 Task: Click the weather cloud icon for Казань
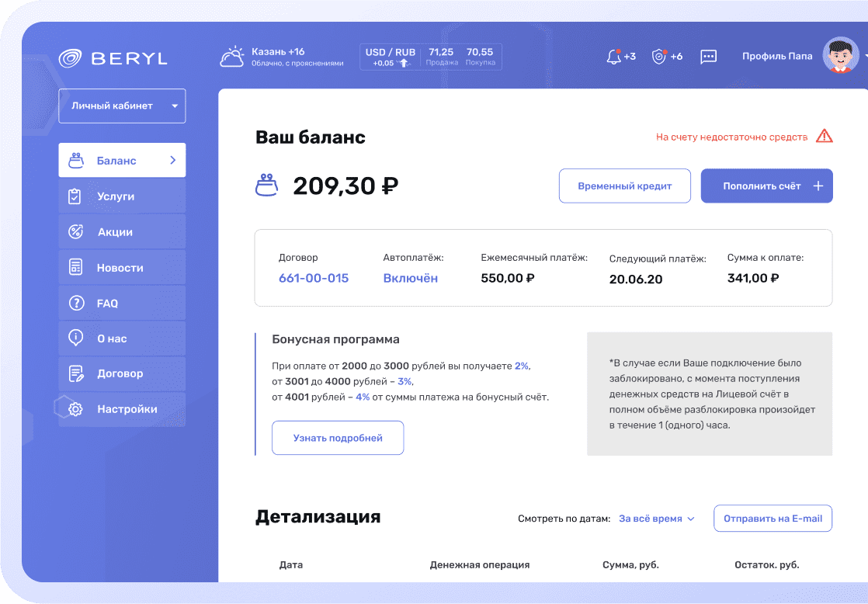pyautogui.click(x=232, y=57)
